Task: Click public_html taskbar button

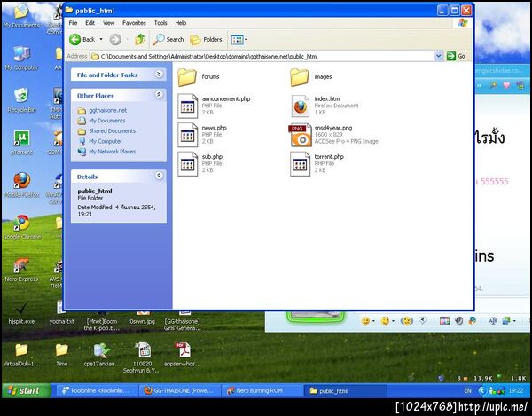Action: 345,391
